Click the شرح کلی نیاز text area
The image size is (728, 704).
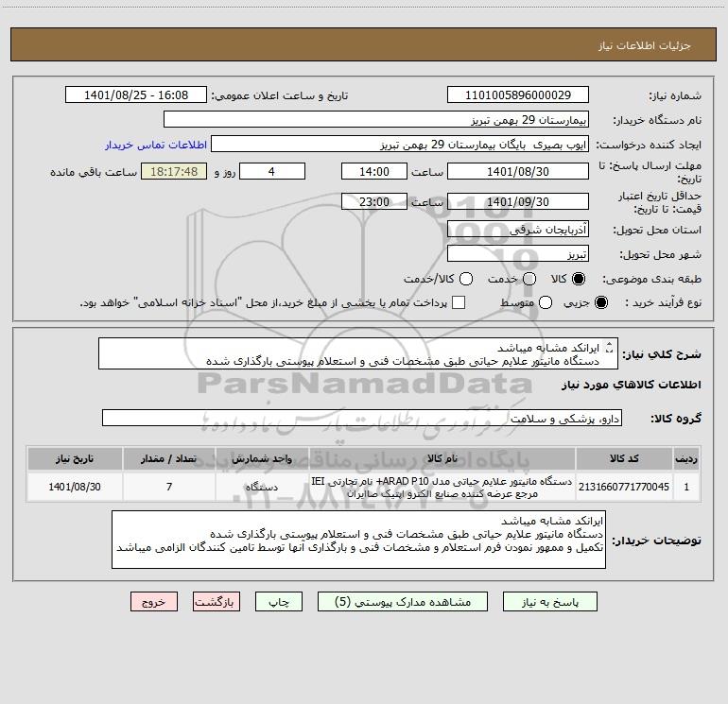tap(358, 353)
